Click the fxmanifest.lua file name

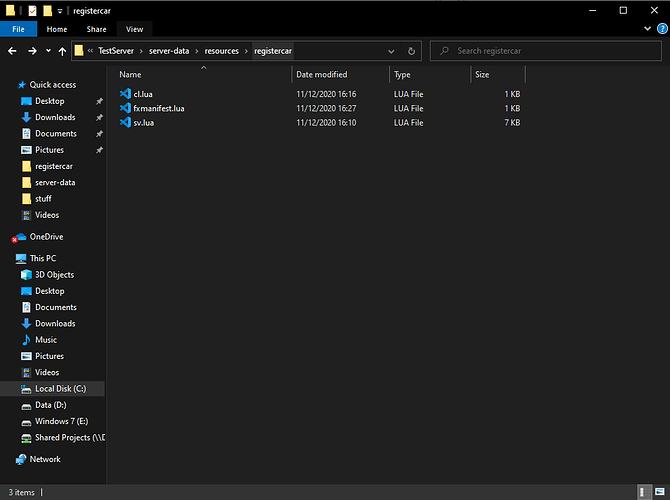159,108
